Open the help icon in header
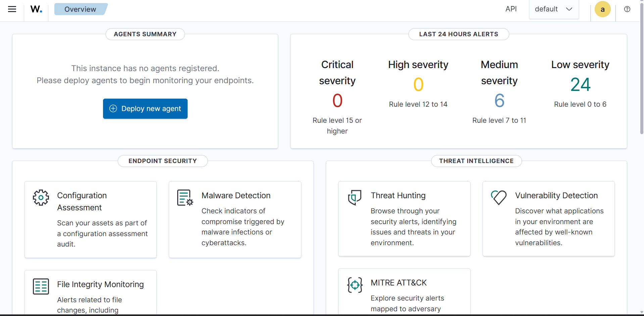The height and width of the screenshot is (316, 644). point(627,9)
